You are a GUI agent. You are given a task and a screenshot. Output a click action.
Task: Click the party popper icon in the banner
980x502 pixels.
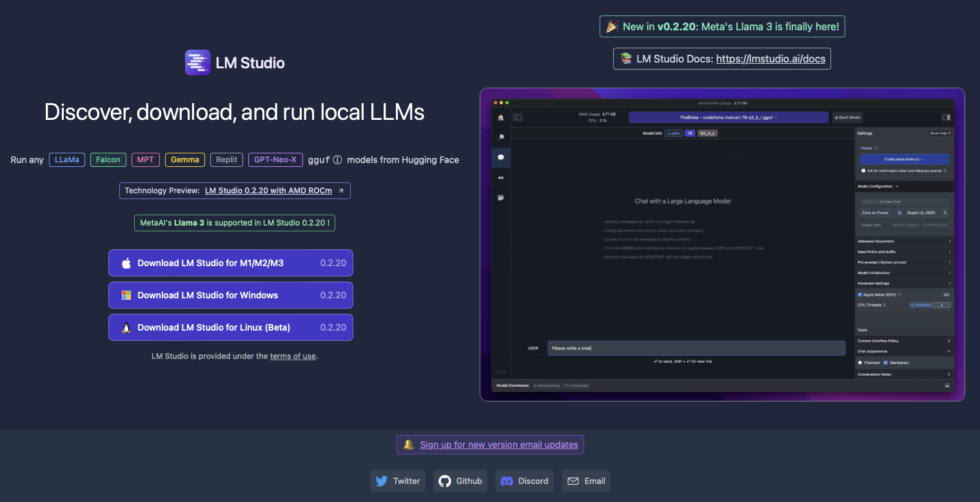click(612, 26)
